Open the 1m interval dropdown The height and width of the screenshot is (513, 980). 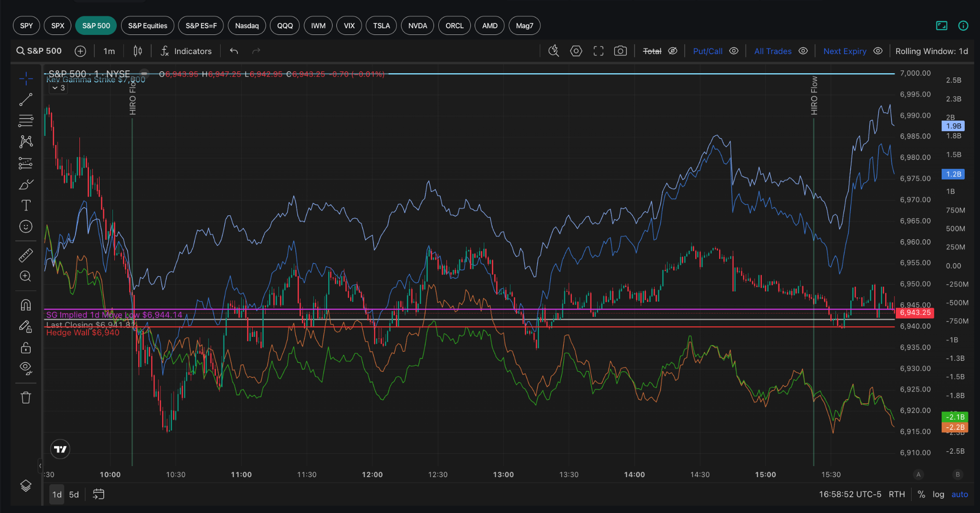click(109, 51)
